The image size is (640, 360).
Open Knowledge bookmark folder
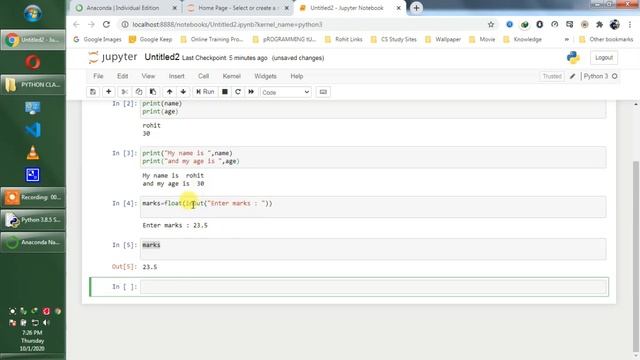[522, 40]
